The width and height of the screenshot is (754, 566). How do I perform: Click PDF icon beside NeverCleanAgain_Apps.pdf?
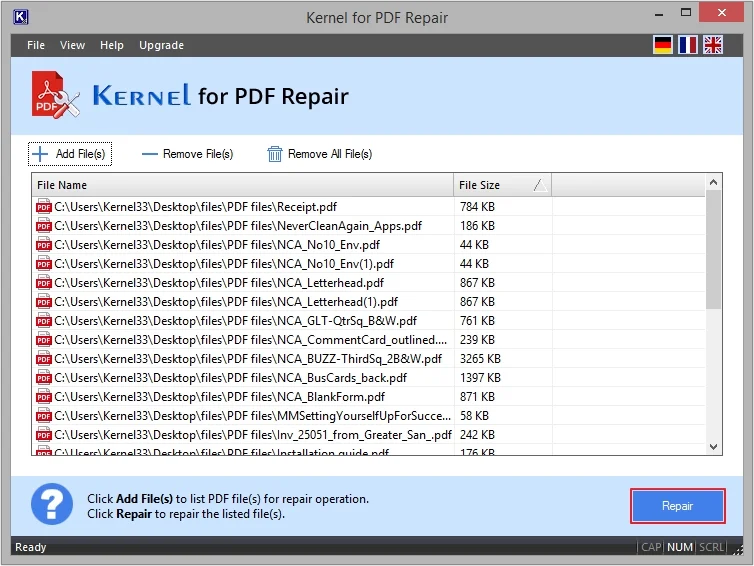[x=44, y=226]
